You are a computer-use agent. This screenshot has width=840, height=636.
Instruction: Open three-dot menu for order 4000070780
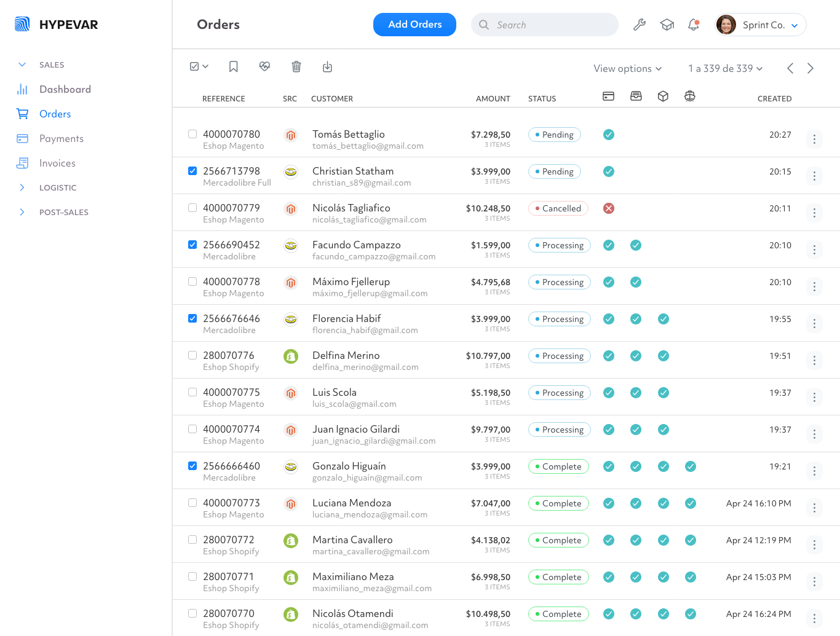(x=814, y=139)
